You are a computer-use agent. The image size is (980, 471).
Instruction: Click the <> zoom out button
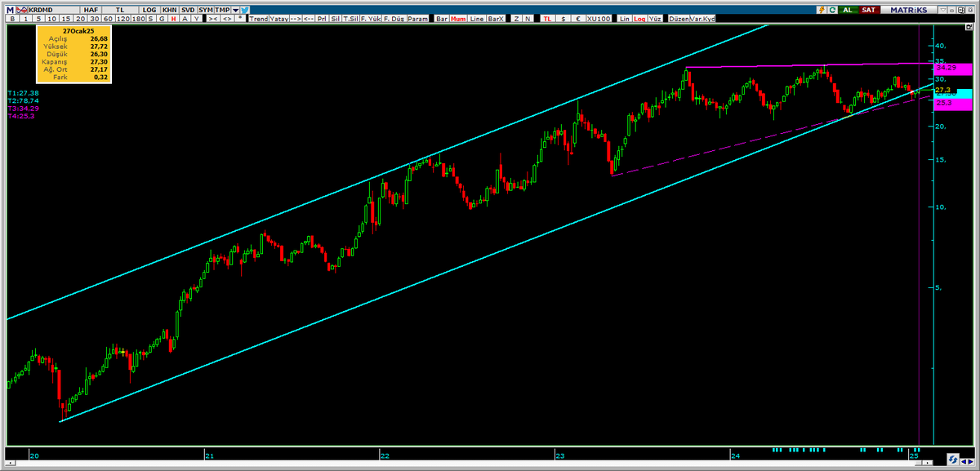(x=227, y=18)
